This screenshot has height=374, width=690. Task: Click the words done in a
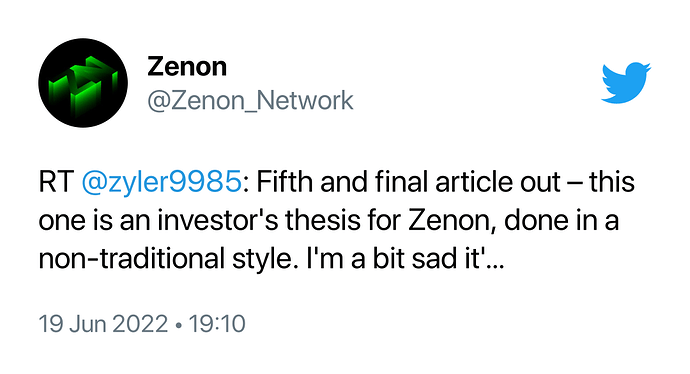(x=562, y=220)
